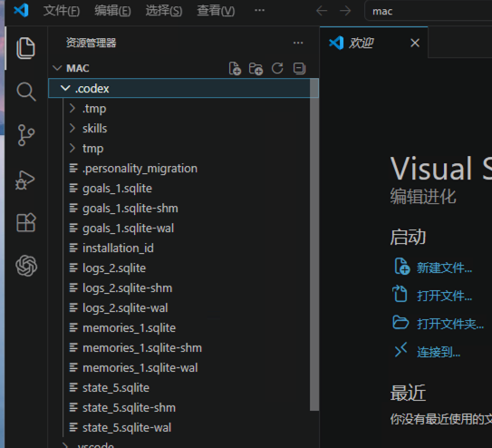
Task: Open the Explorer view in activity bar
Action: pyautogui.click(x=25, y=48)
